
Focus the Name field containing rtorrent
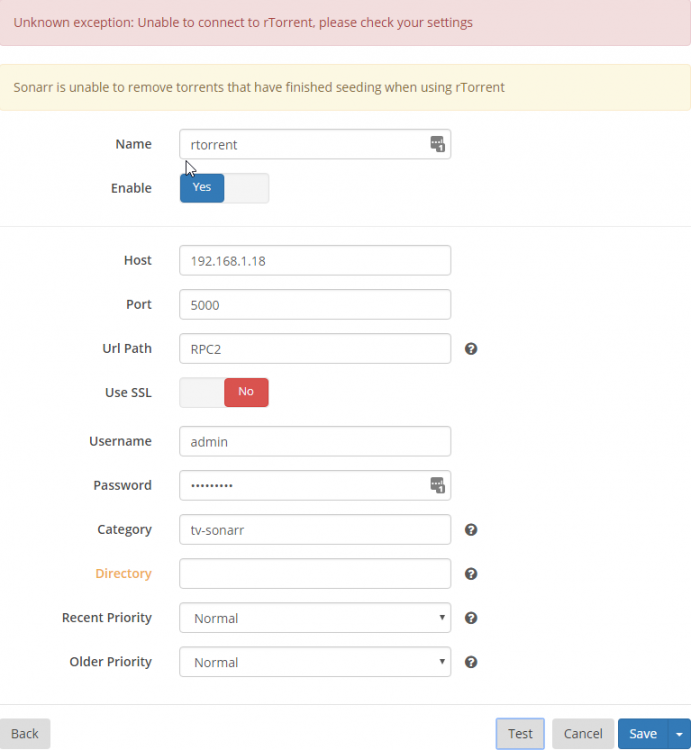(x=315, y=144)
